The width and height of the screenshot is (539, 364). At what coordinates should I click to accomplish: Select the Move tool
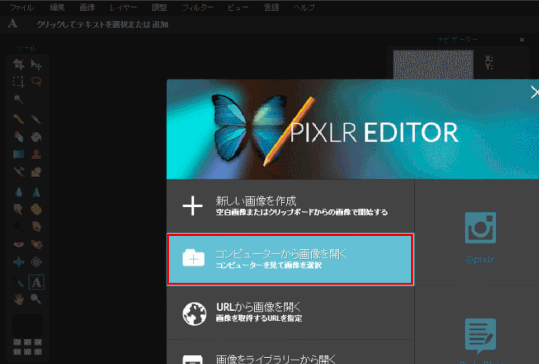[36, 64]
